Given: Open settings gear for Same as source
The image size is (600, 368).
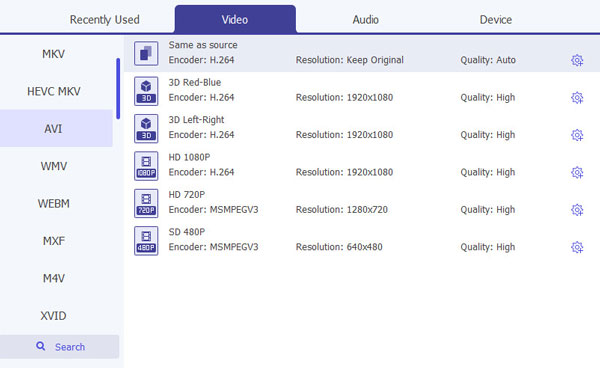Looking at the screenshot, I should pyautogui.click(x=577, y=60).
